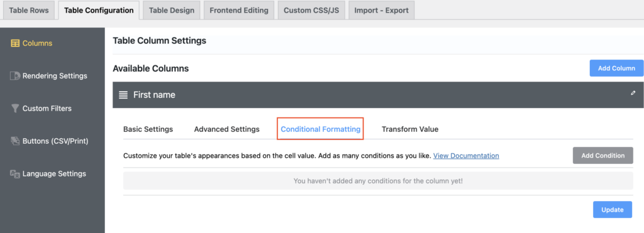
Task: Click the Custom Filters funnel icon
Action: (15, 108)
